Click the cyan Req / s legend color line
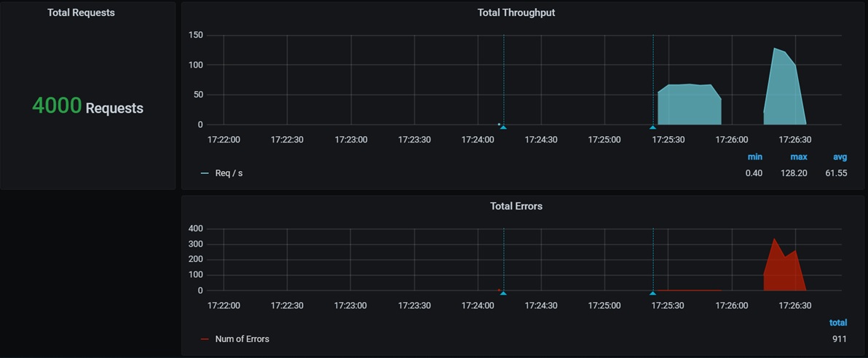 pyautogui.click(x=205, y=173)
